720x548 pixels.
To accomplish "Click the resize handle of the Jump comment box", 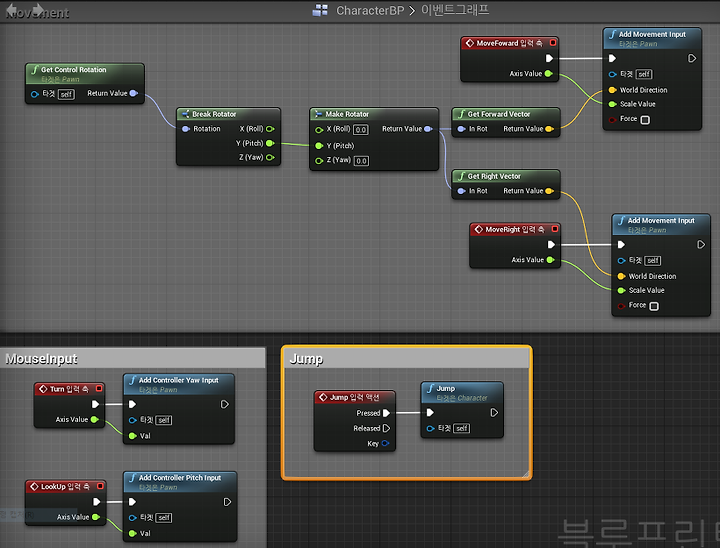I will [x=525, y=474].
